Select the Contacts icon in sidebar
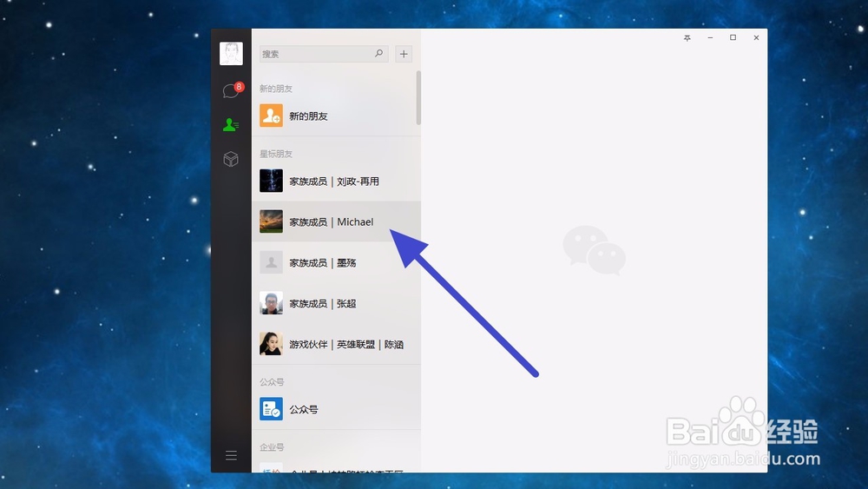This screenshot has width=868, height=489. [x=231, y=124]
